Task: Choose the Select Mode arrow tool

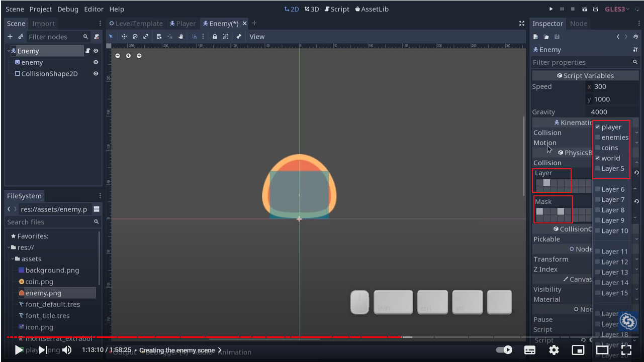Action: (x=112, y=37)
